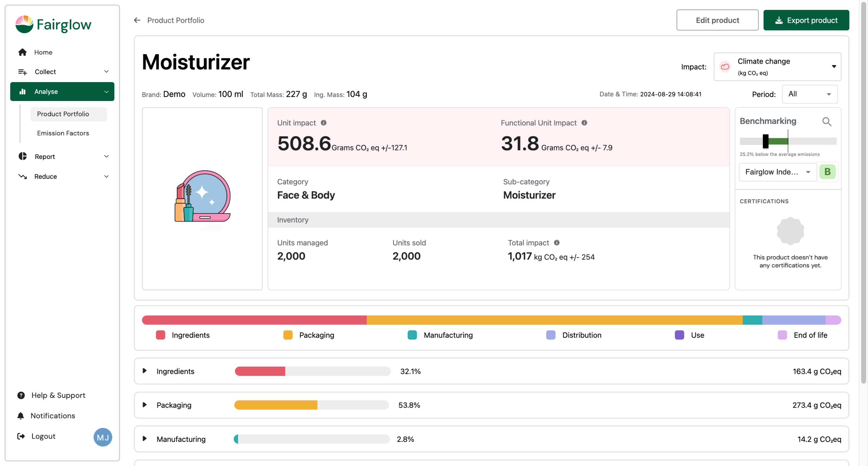Viewport: 868px width, 466px height.
Task: Click the Help & Support question icon
Action: point(21,395)
